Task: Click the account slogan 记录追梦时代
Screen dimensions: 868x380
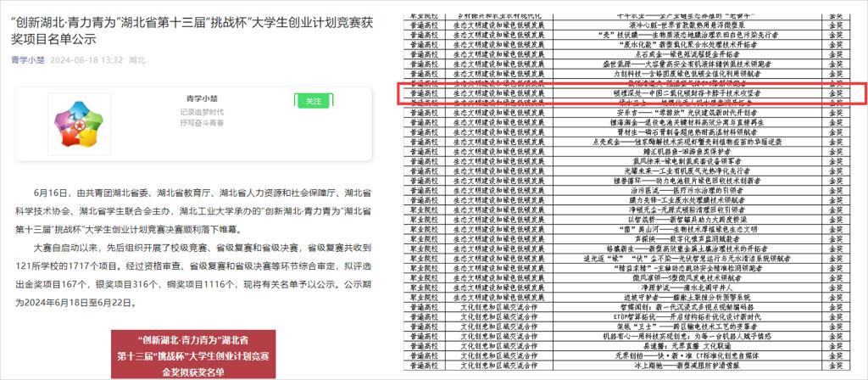Action: coord(201,111)
